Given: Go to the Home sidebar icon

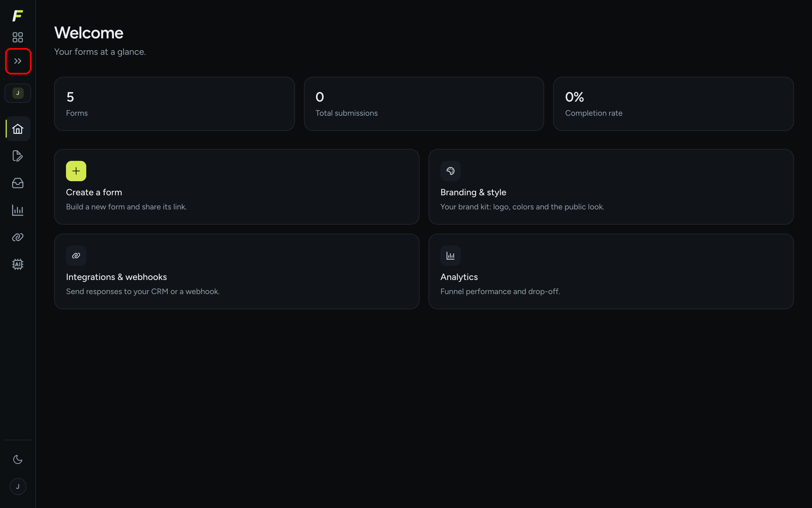Looking at the screenshot, I should coord(18,129).
